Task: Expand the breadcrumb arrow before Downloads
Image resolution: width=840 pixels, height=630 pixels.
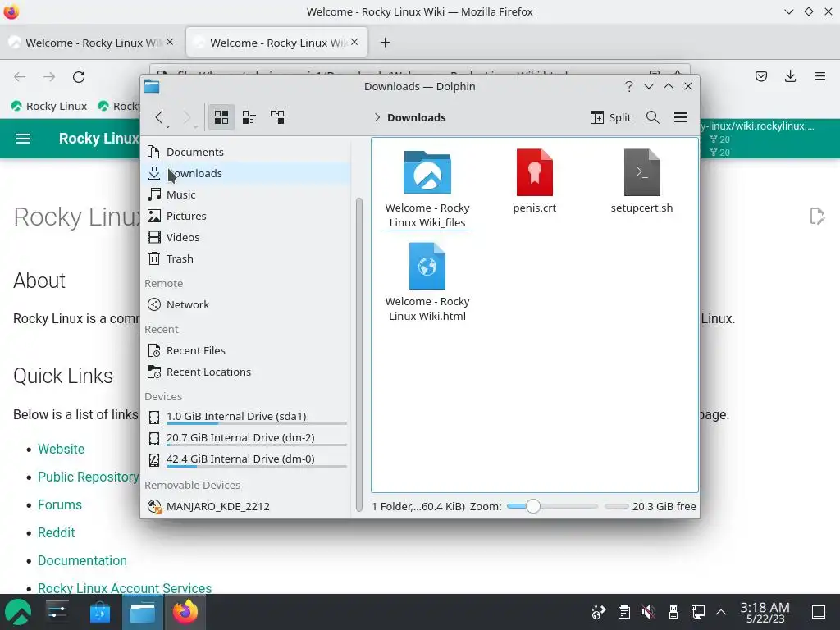Action: click(377, 117)
